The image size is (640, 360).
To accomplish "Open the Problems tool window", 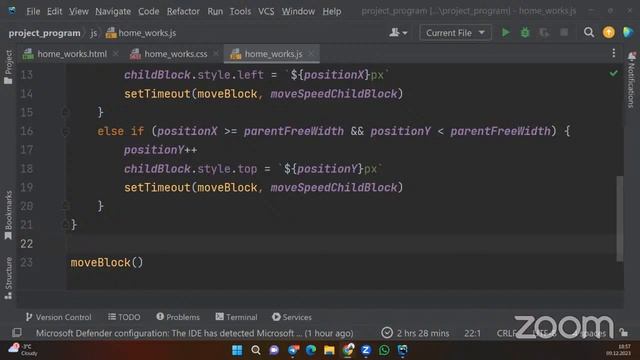I will tap(178, 317).
